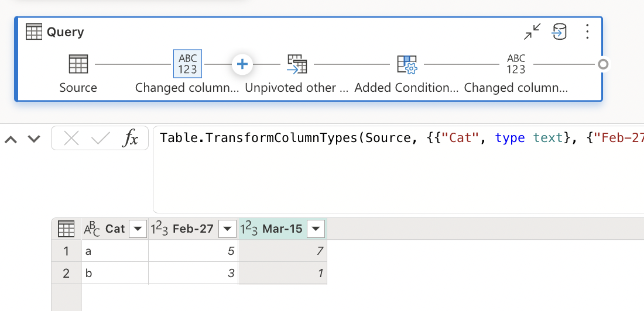Click the cell containing a

point(115,251)
